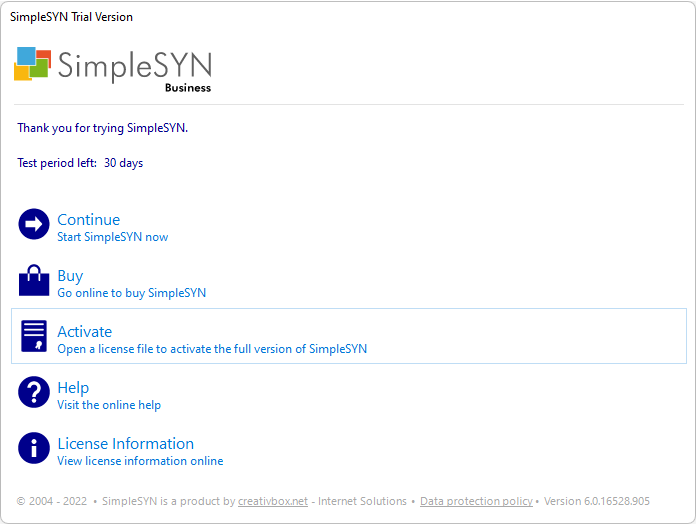The image size is (696, 524).
Task: Choose 'Start SimpleSYN now' text
Action: [113, 237]
